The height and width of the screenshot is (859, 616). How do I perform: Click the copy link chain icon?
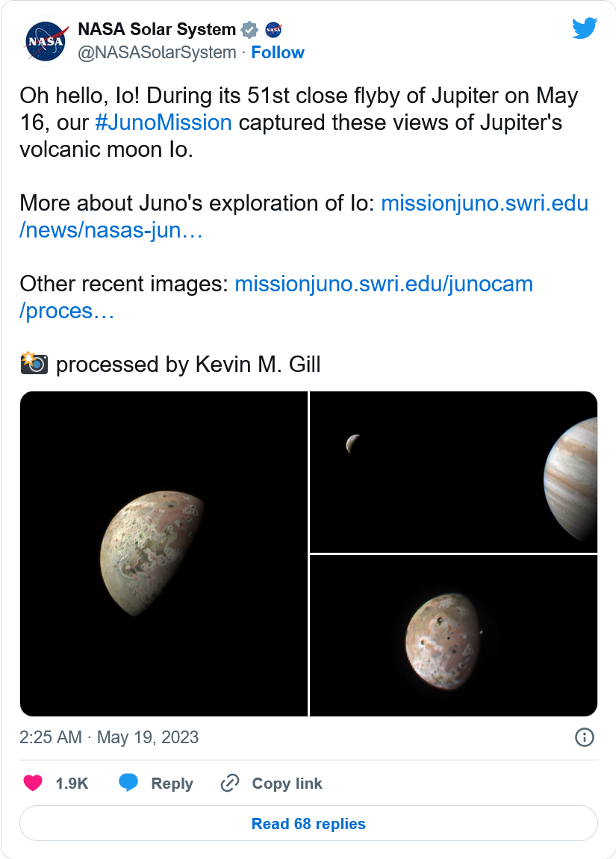pyautogui.click(x=230, y=783)
